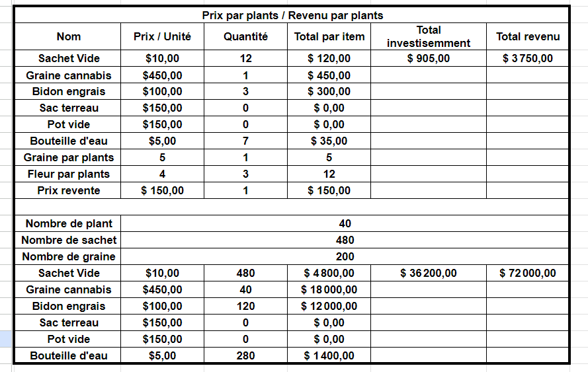The width and height of the screenshot is (588, 372).
Task: Select the Nom column header cell
Action: click(68, 37)
